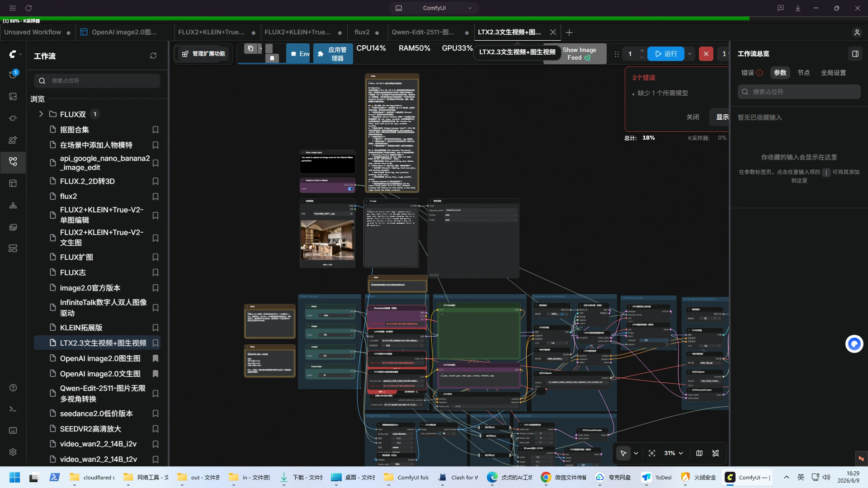Image resolution: width=868 pixels, height=488 pixels.
Task: Open keyboard shortcuts icon in sidebar
Action: (13, 431)
